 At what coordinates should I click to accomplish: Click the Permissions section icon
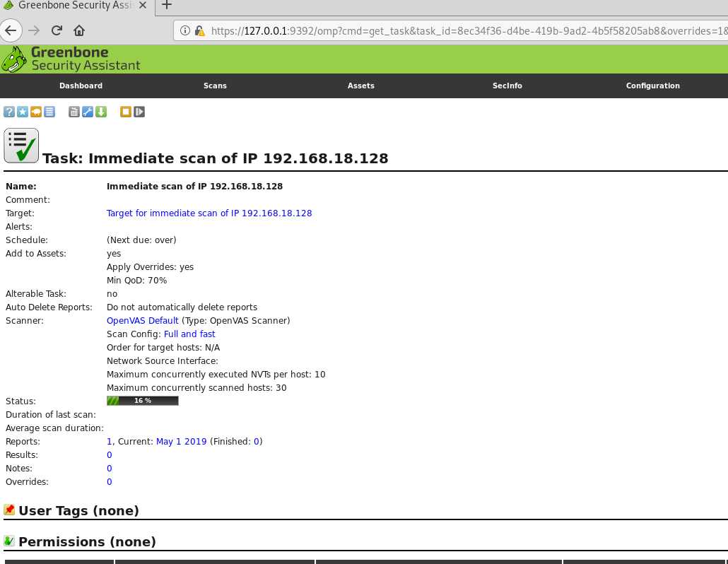8,541
